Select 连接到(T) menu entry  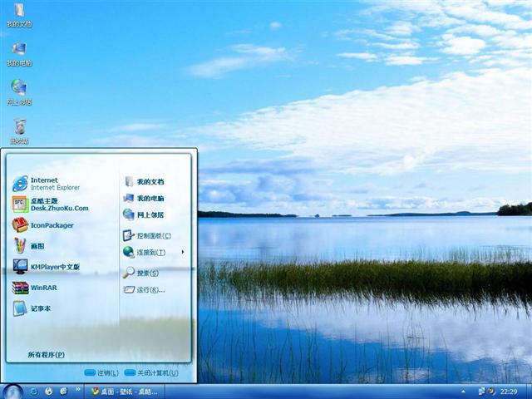coord(145,253)
